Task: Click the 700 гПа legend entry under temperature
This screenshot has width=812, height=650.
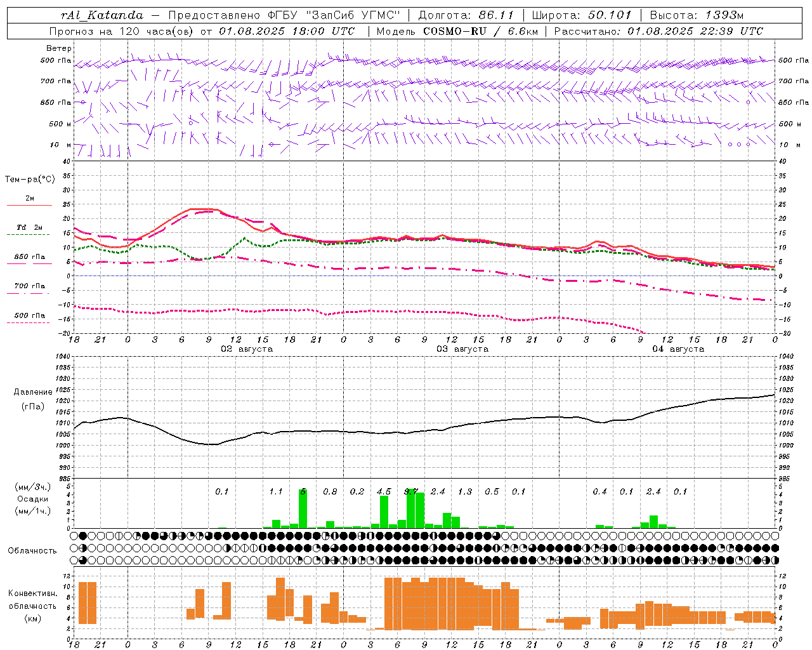Action: point(30,286)
